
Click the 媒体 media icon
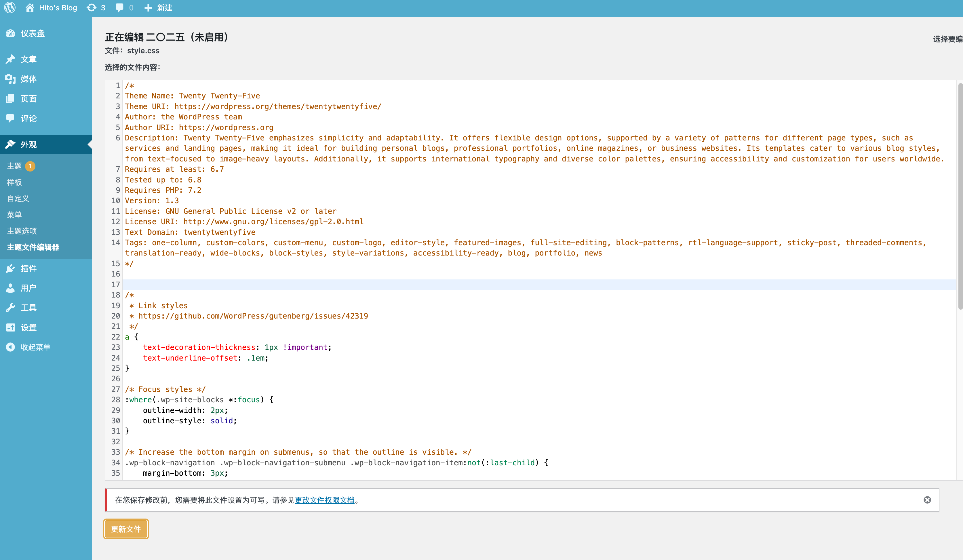(10, 79)
